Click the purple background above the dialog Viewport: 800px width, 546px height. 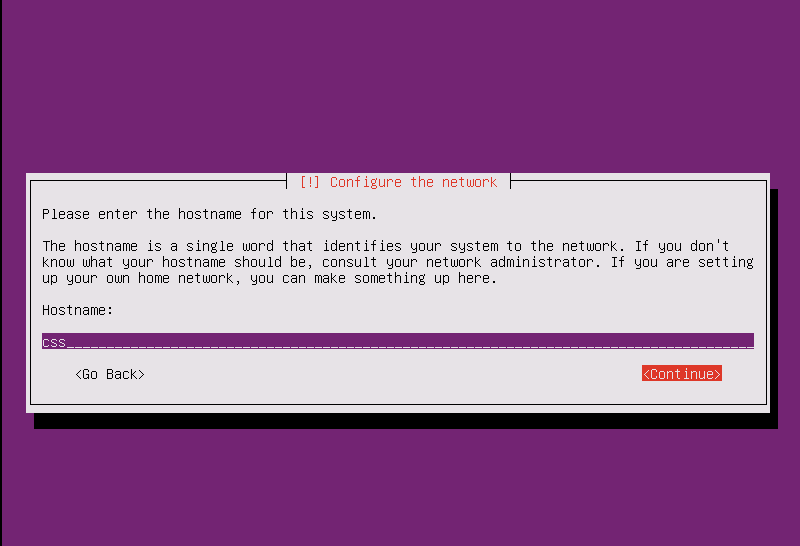tap(400, 87)
